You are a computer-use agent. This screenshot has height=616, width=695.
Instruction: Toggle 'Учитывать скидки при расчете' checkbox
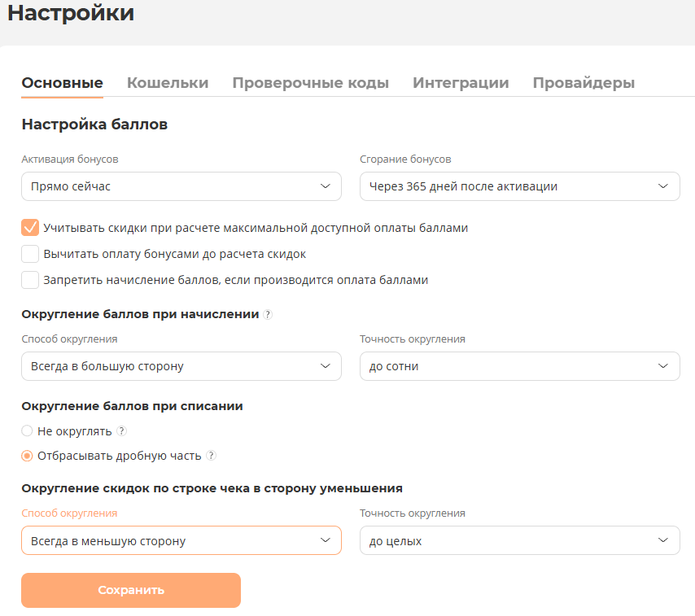(x=31, y=228)
